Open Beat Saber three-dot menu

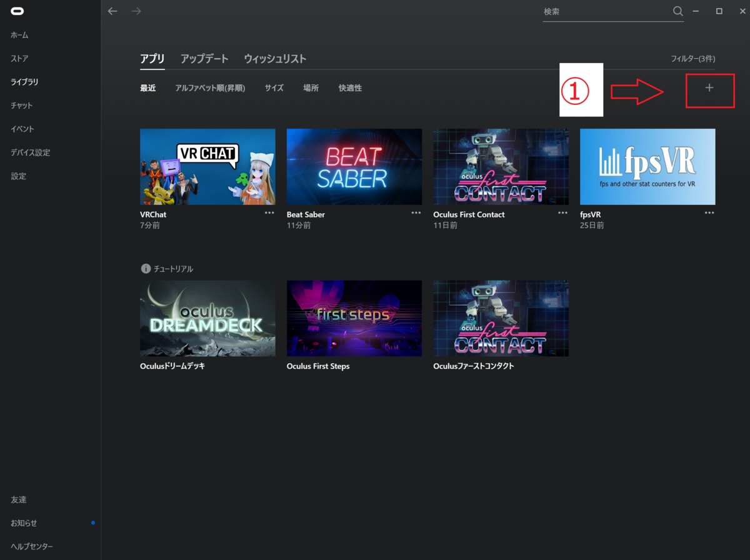(416, 212)
